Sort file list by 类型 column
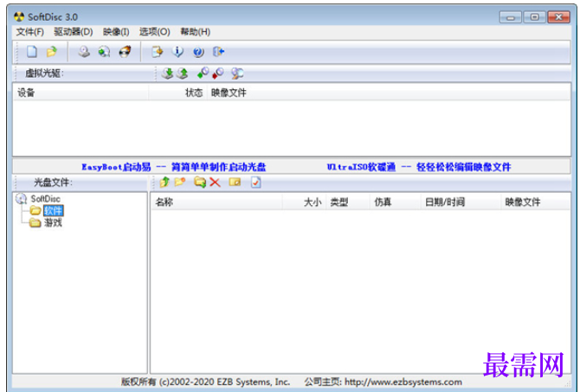580x392 pixels. click(x=348, y=202)
